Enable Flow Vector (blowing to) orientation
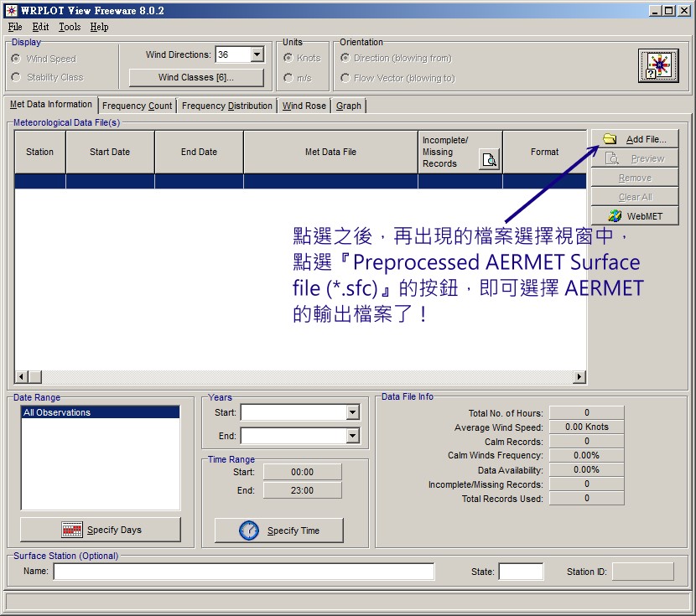 point(344,77)
